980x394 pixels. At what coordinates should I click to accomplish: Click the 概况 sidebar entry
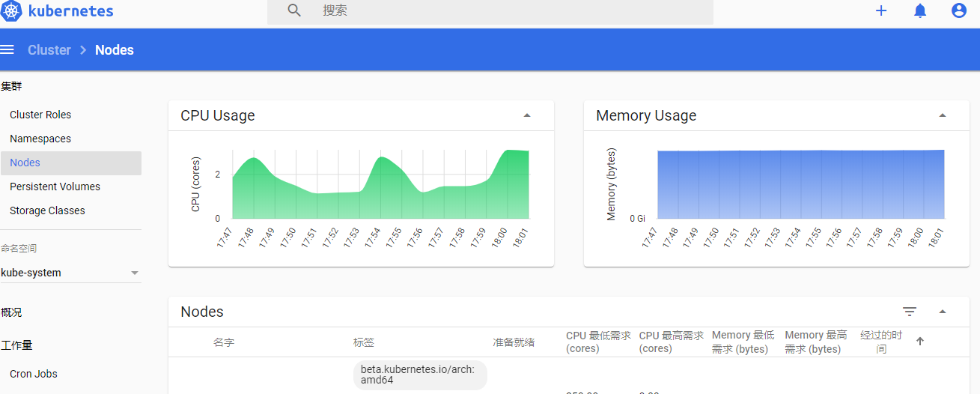(x=11, y=312)
